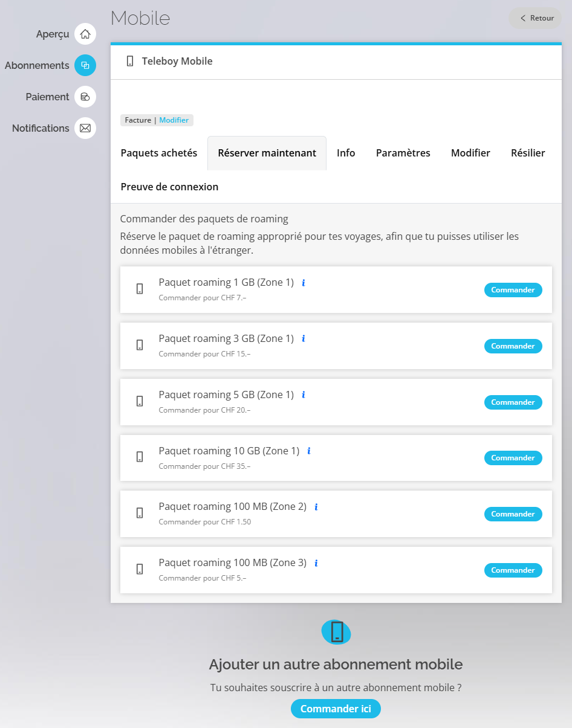Click the blue phone icon above Ajouter
This screenshot has height=728, width=572.
click(x=336, y=632)
